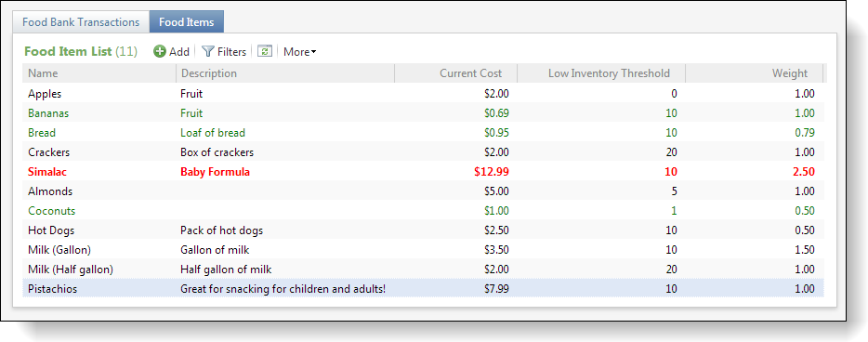The width and height of the screenshot is (868, 342).
Task: Select the Bananas row name
Action: click(x=48, y=113)
